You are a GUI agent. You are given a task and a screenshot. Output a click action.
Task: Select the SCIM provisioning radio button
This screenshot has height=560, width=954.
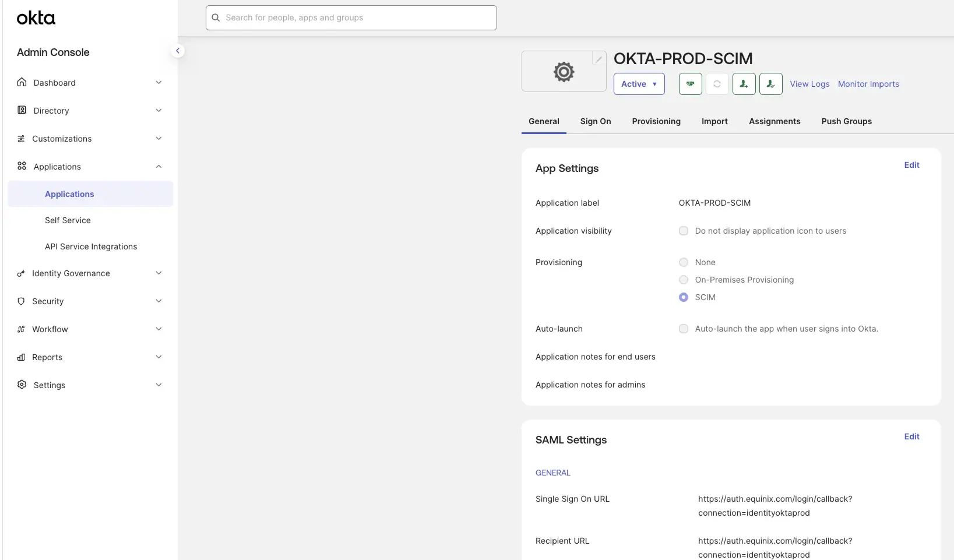coord(683,297)
